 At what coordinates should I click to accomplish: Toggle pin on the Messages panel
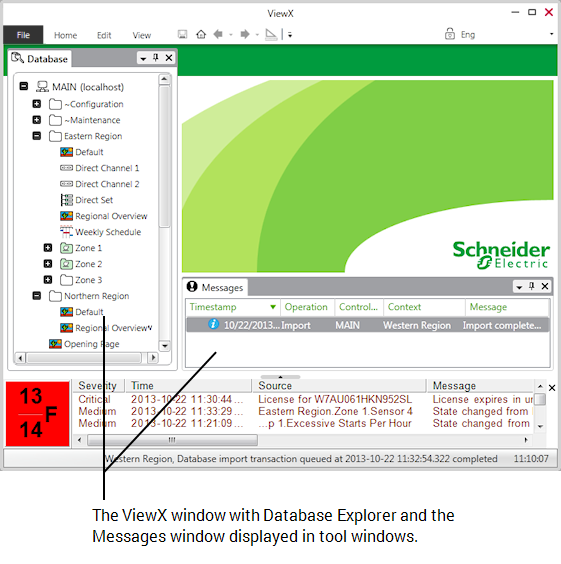point(532,286)
